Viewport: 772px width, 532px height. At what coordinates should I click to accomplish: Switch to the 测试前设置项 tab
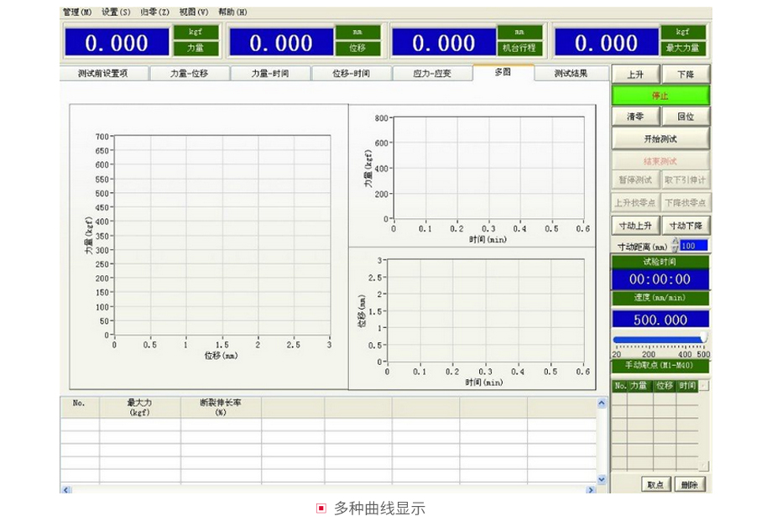coord(103,73)
